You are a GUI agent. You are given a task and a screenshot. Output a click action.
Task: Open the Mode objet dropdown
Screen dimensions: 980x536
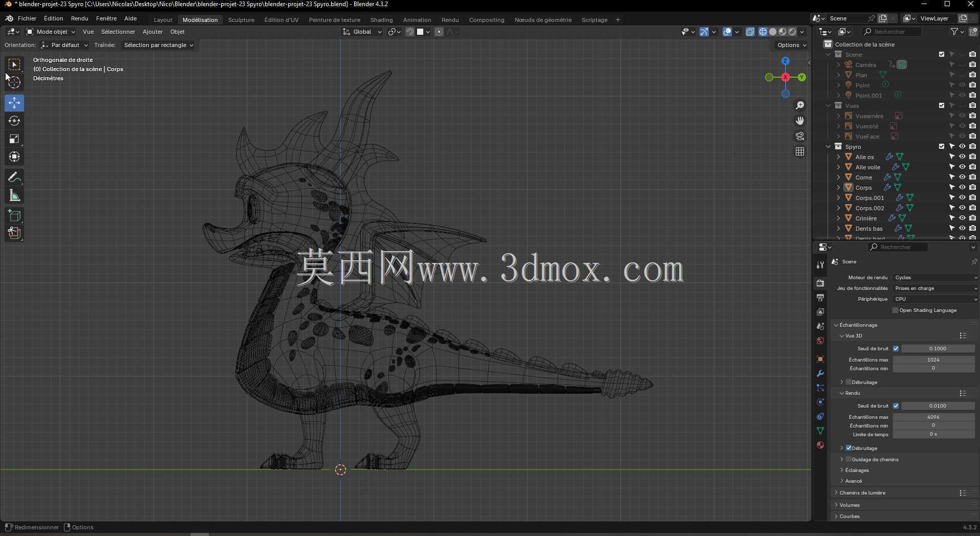tap(51, 32)
